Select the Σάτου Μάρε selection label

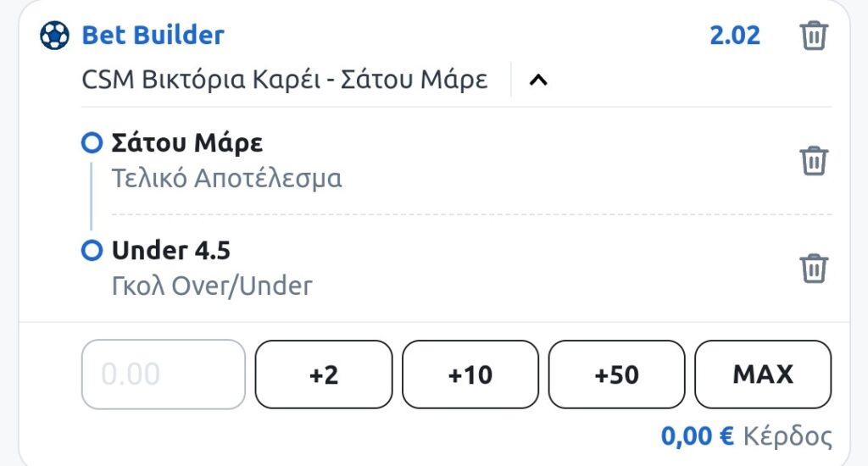tap(187, 142)
